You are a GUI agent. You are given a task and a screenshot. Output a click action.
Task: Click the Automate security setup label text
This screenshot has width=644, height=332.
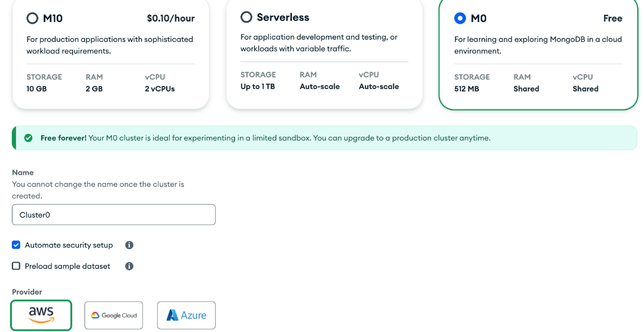point(69,245)
